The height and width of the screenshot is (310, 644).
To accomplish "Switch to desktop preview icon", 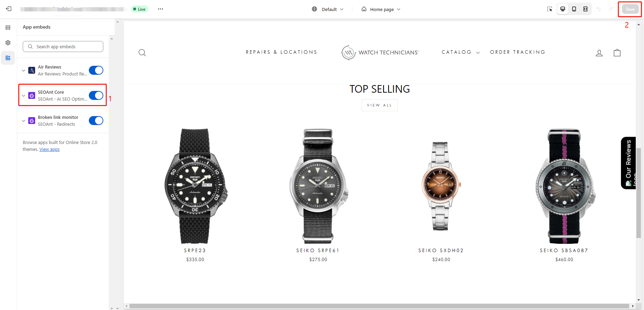I will (x=563, y=9).
